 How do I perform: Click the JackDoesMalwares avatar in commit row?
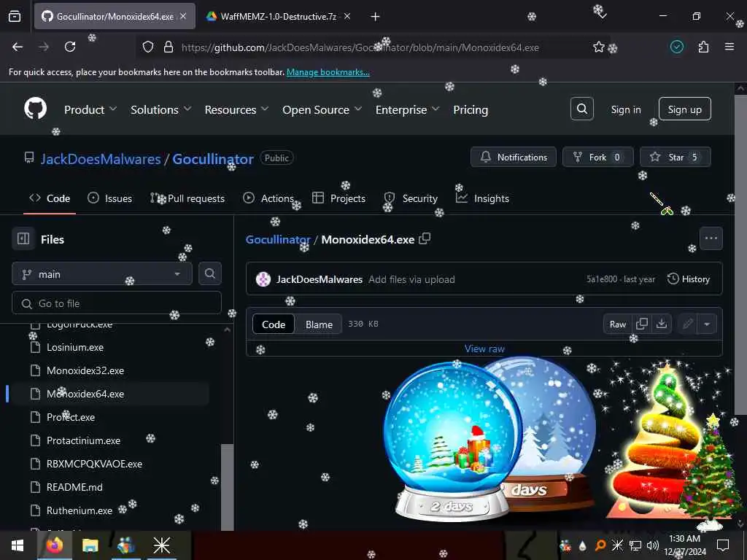pyautogui.click(x=263, y=279)
